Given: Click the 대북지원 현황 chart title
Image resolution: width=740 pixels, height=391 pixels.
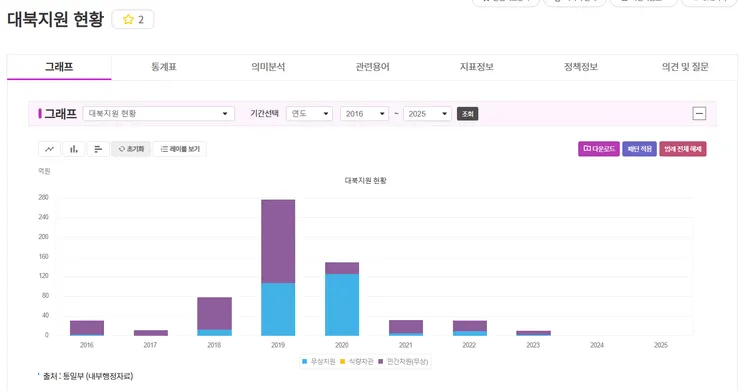Looking at the screenshot, I should click(x=366, y=180).
